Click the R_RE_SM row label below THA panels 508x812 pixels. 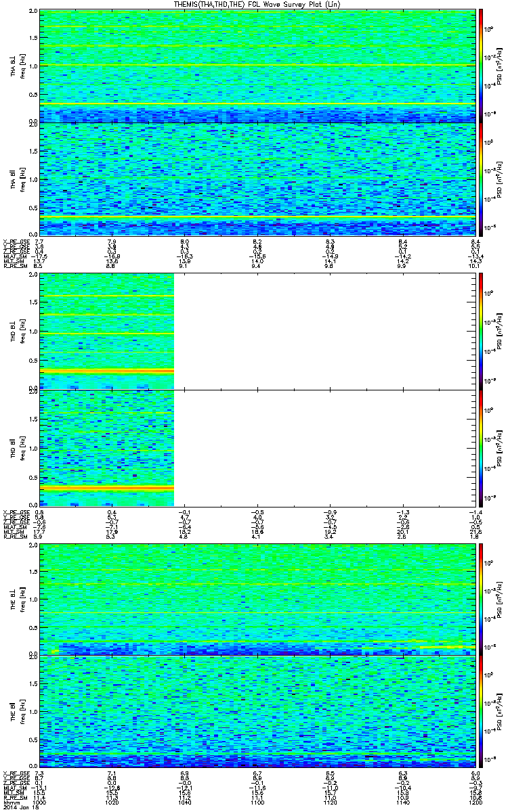[14, 267]
